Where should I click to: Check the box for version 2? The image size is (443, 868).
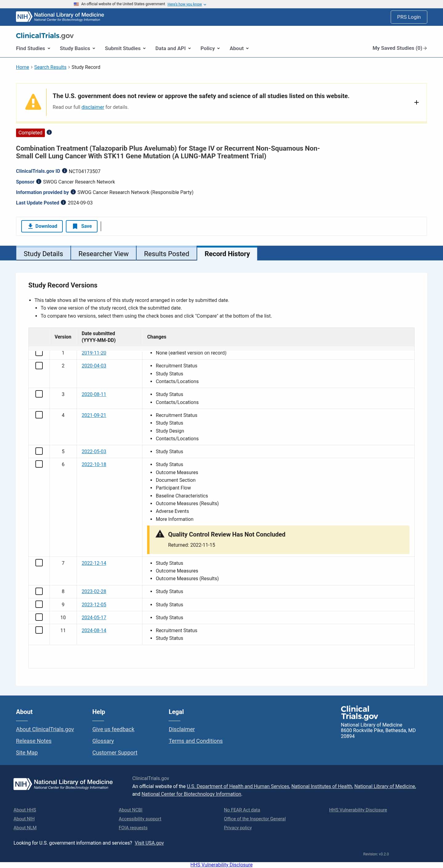[x=39, y=366]
